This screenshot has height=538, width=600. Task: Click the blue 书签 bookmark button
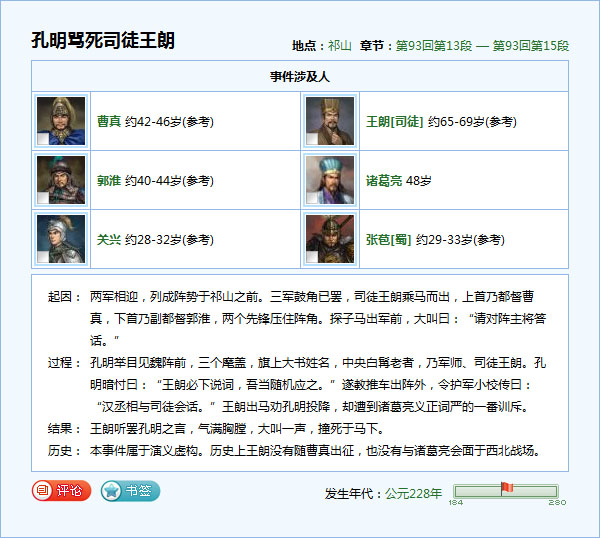pyautogui.click(x=130, y=491)
